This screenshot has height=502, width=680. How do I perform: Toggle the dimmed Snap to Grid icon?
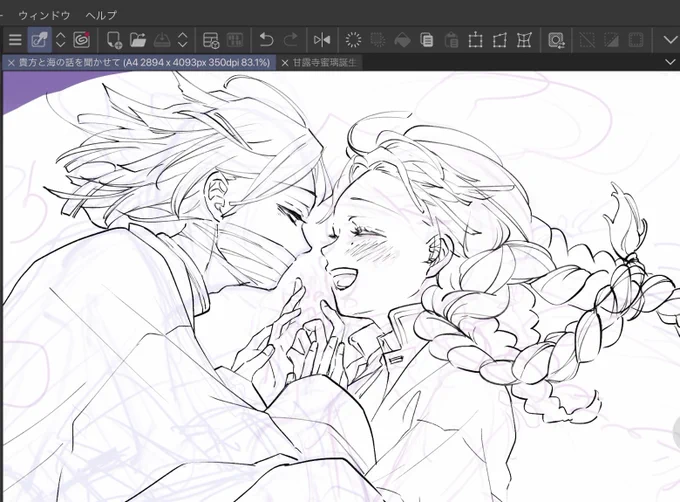point(636,40)
